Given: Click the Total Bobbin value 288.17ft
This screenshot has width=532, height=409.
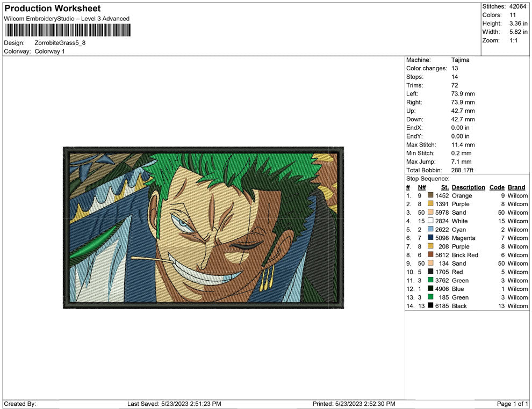Looking at the screenshot, I should coord(462,170).
